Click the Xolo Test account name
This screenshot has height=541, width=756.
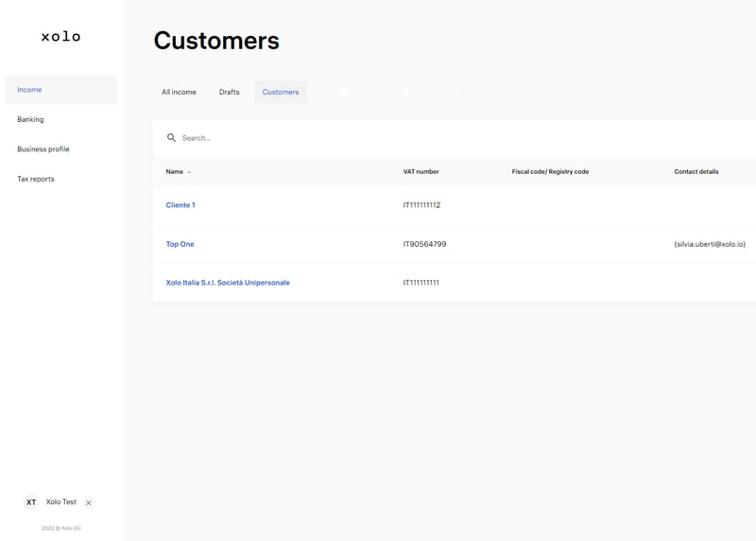pos(61,502)
